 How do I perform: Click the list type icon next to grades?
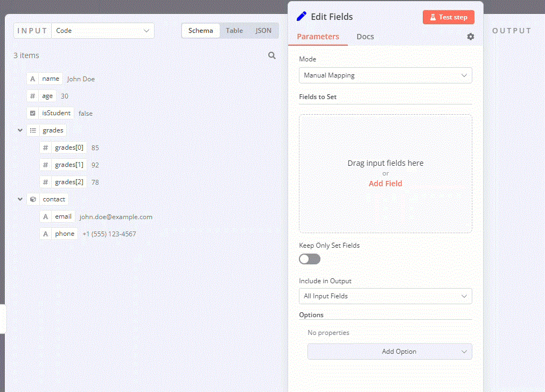32,130
